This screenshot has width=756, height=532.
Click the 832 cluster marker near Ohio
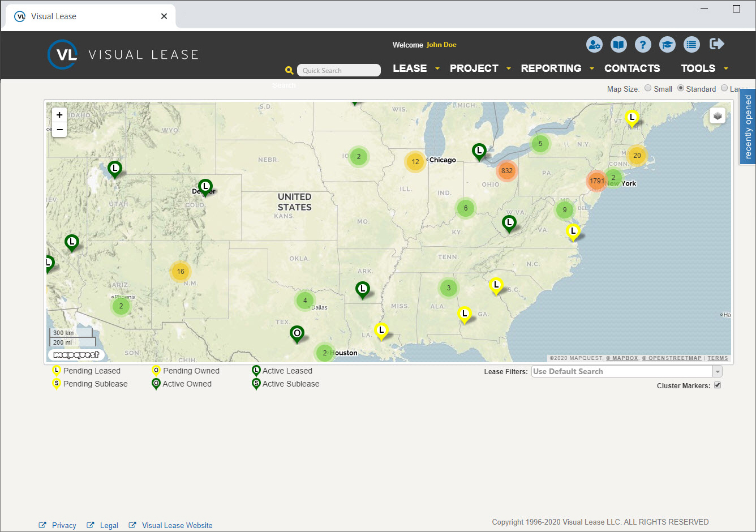pos(507,170)
